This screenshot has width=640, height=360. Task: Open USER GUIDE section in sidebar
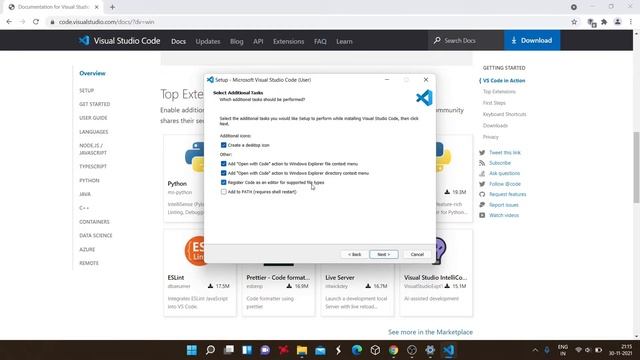[x=93, y=118]
